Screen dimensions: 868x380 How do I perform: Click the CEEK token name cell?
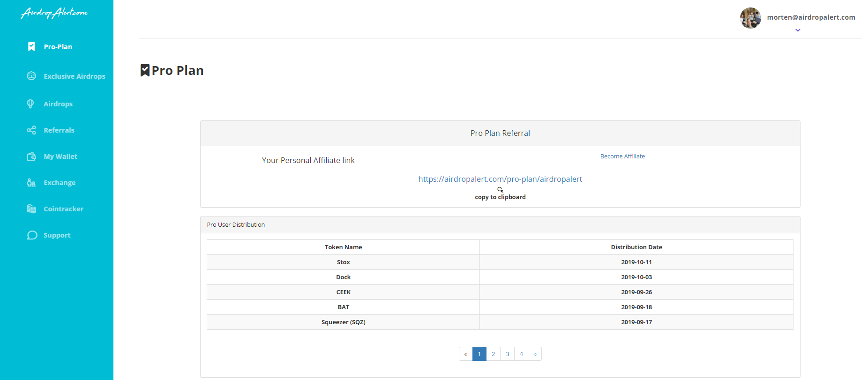[344, 292]
